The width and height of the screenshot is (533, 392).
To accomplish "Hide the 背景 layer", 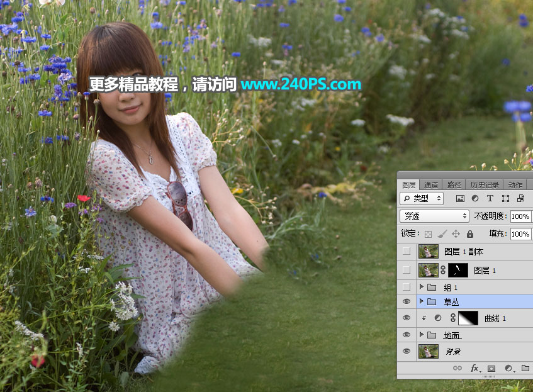I will click(x=407, y=351).
